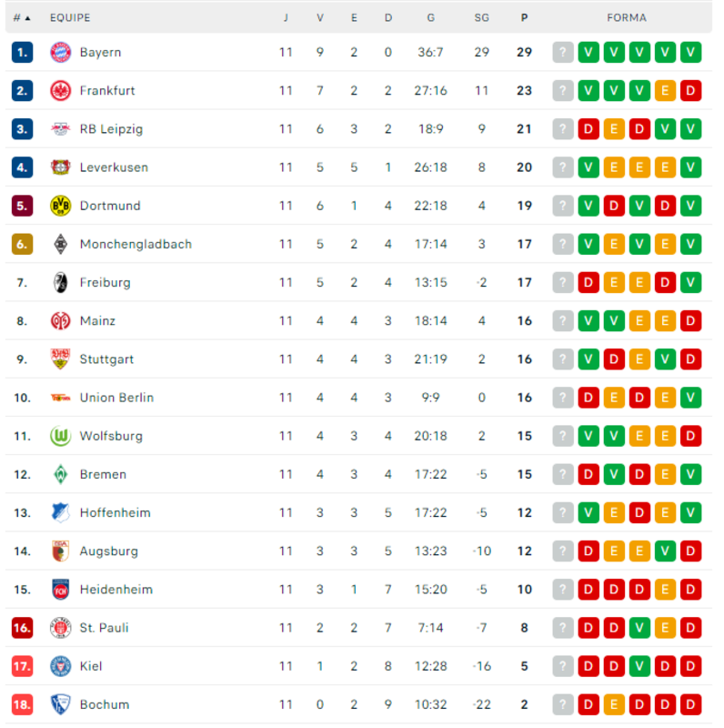
Task: Open the Monchengladbach team link
Action: click(x=136, y=244)
